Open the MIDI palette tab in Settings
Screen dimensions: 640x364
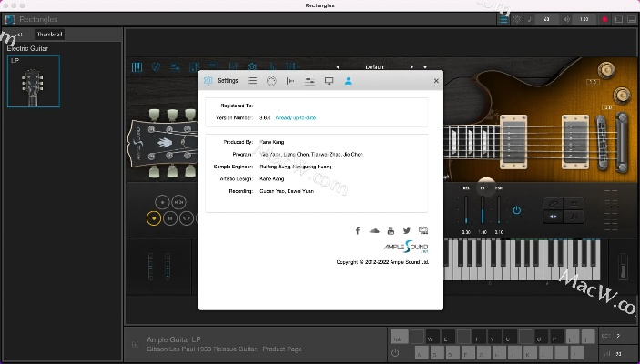pos(271,80)
